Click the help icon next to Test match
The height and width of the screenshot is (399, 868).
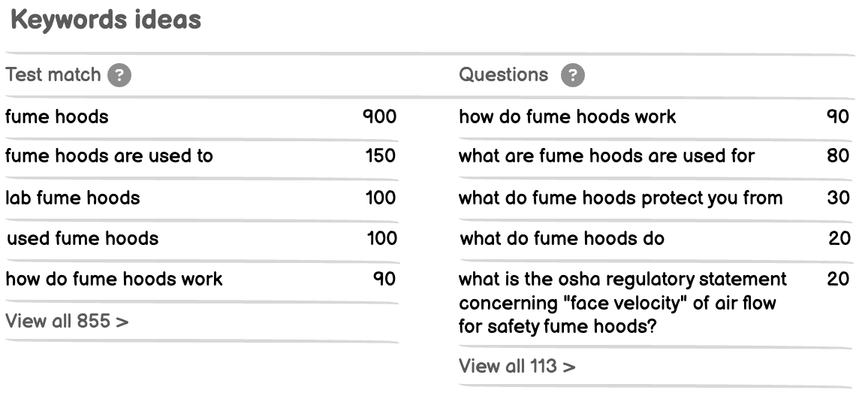(x=119, y=75)
